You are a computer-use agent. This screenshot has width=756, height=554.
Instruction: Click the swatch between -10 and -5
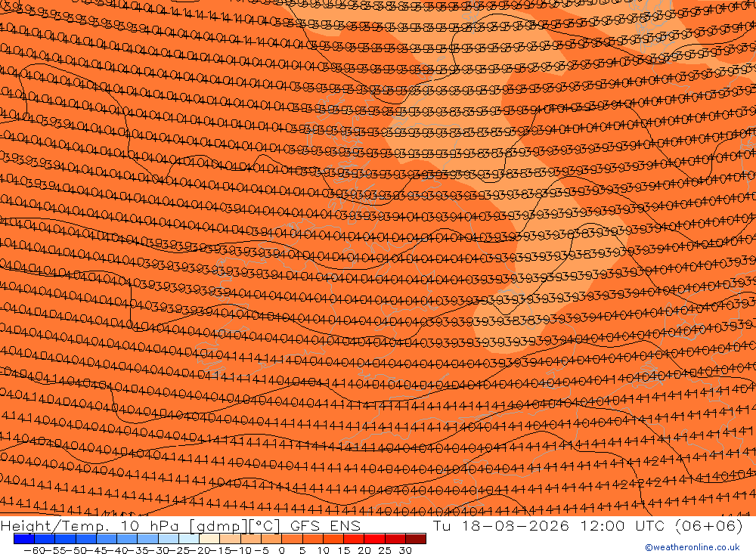pos(251,539)
